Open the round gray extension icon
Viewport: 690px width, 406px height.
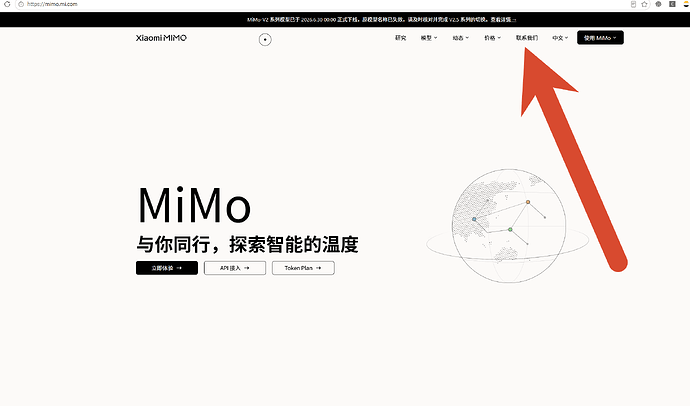click(658, 4)
